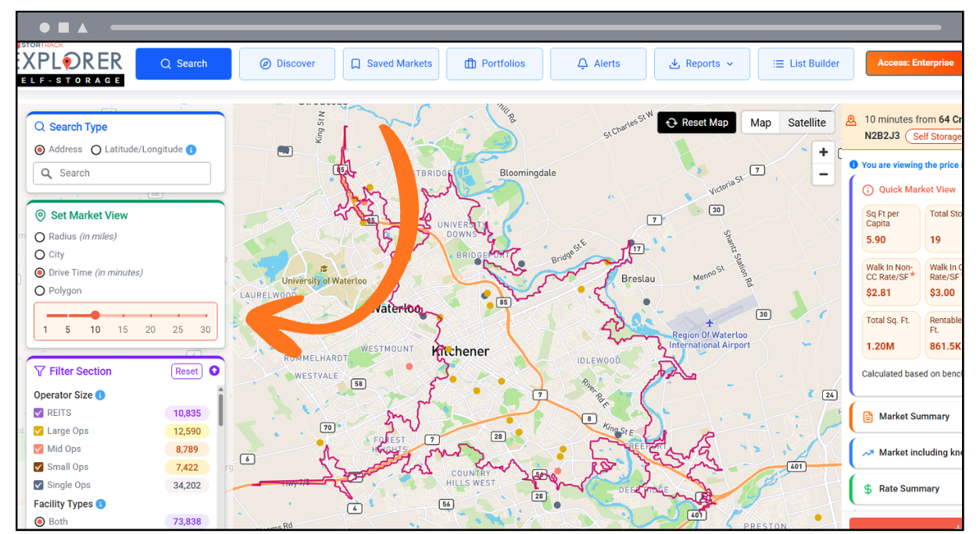Open the Rate Summary section
This screenshot has height=534, width=980.
907,489
